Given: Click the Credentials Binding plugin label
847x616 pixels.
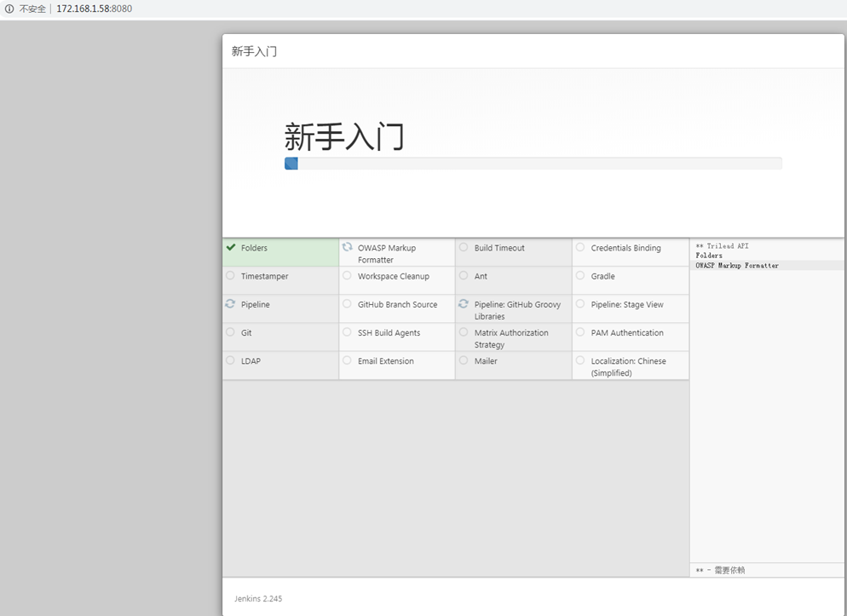Looking at the screenshot, I should point(625,248).
